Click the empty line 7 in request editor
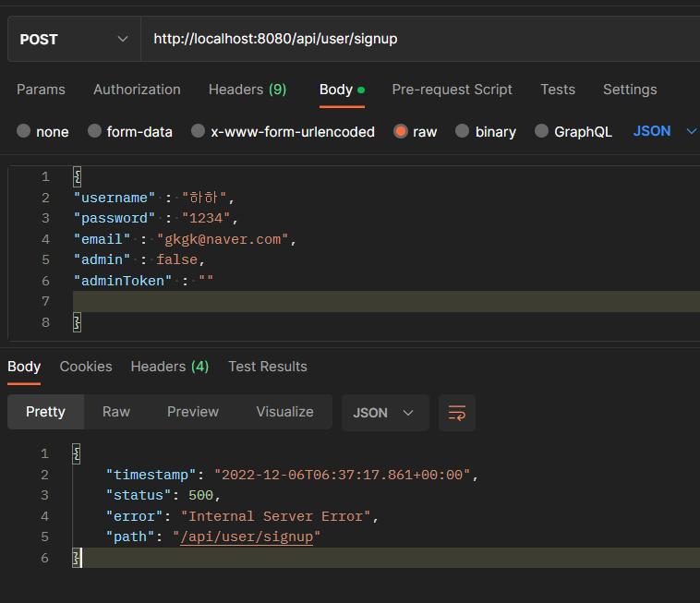Screen dimensions: 700x603 (x=386, y=302)
